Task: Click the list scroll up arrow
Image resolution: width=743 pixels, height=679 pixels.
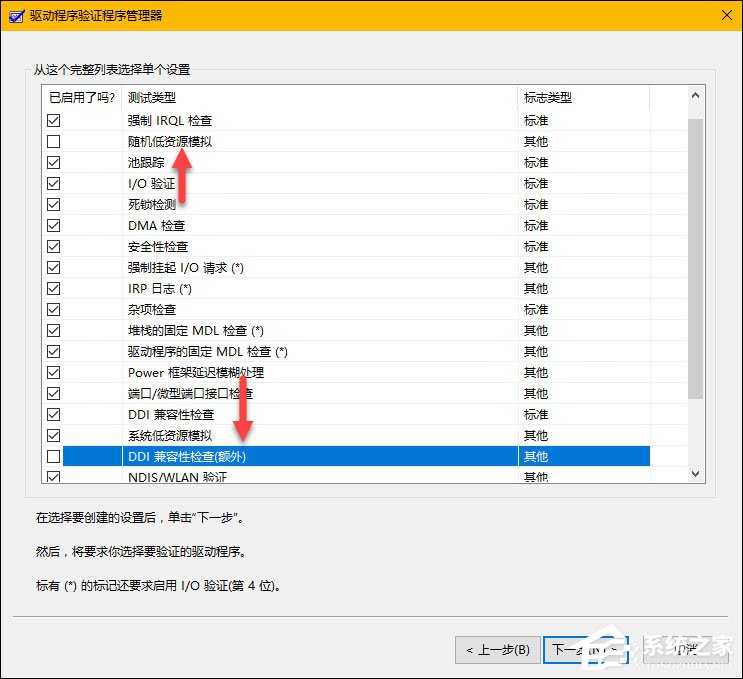Action: [695, 96]
